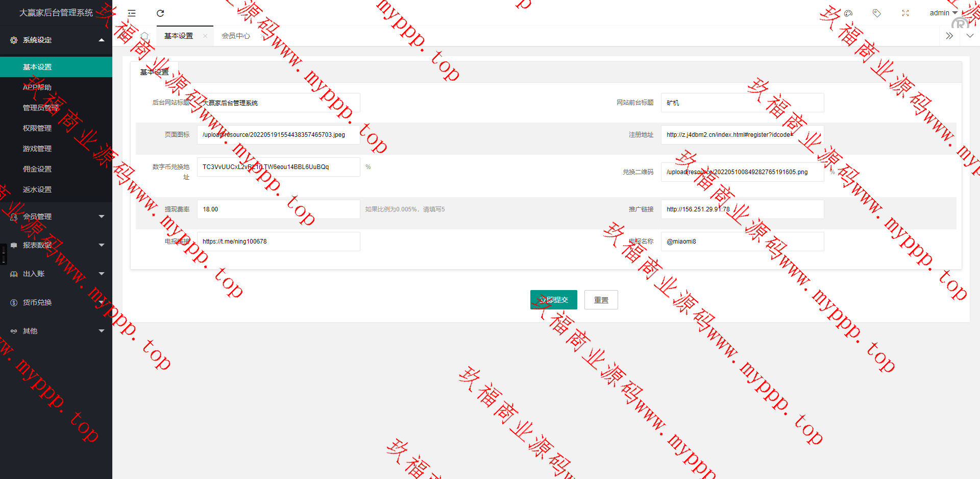
Task: Select 权限管理 menu item
Action: click(37, 128)
